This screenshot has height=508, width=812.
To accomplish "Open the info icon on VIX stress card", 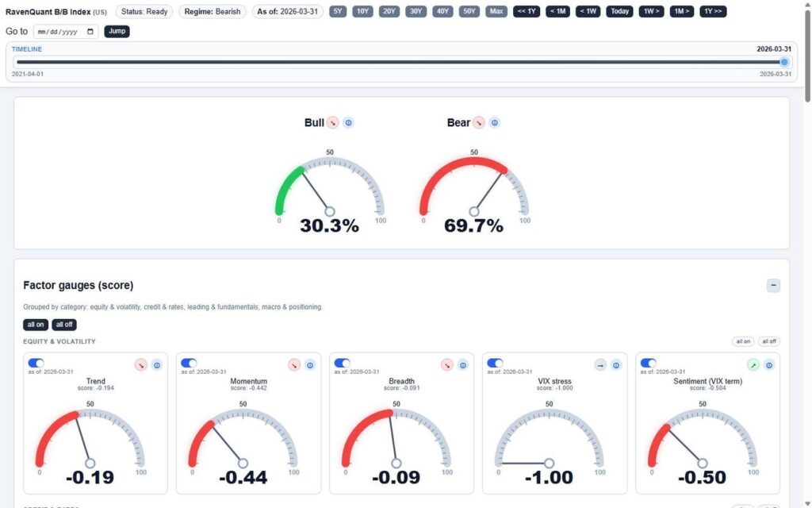I will tap(615, 365).
